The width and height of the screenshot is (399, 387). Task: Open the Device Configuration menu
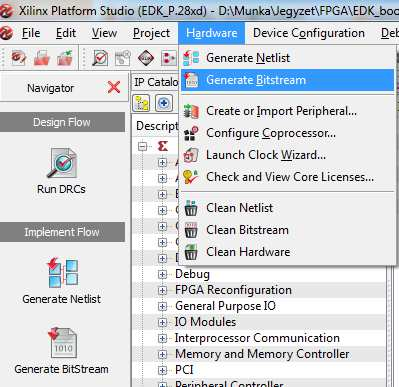pos(309,33)
